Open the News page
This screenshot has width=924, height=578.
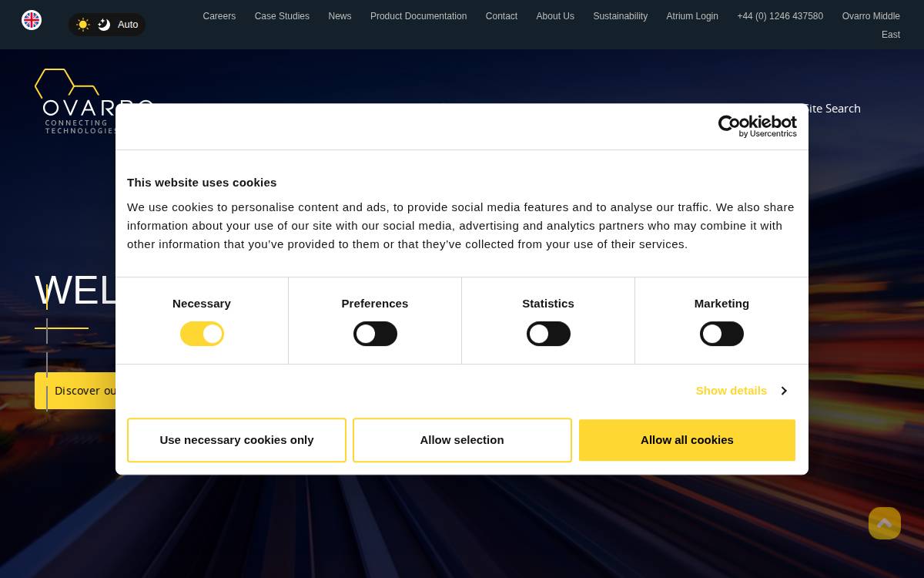click(340, 16)
